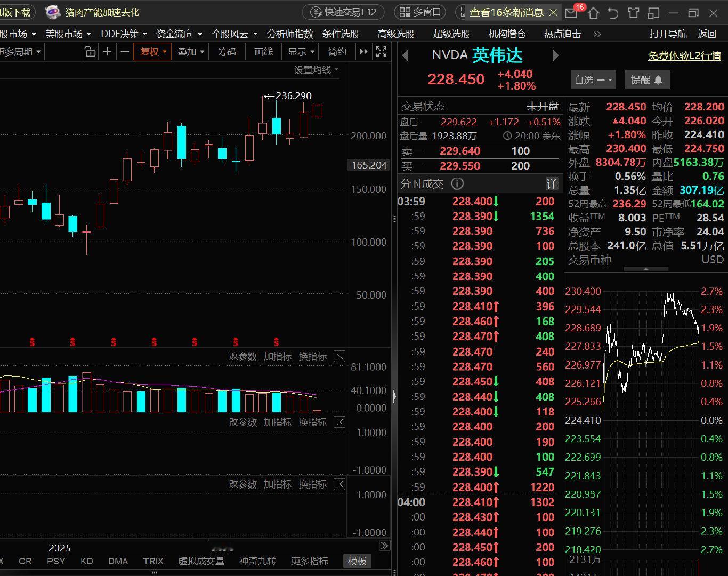Click the 返回 back button

[707, 34]
